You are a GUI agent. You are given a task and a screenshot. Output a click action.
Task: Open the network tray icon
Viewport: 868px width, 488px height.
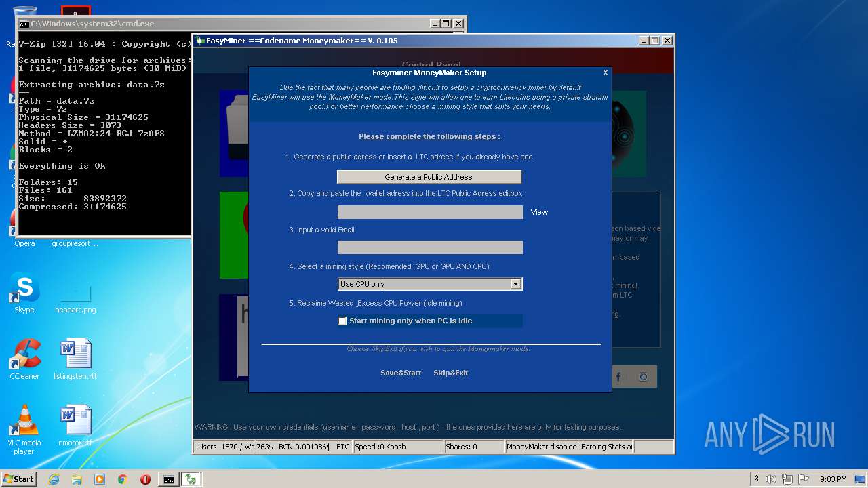pyautogui.click(x=787, y=479)
